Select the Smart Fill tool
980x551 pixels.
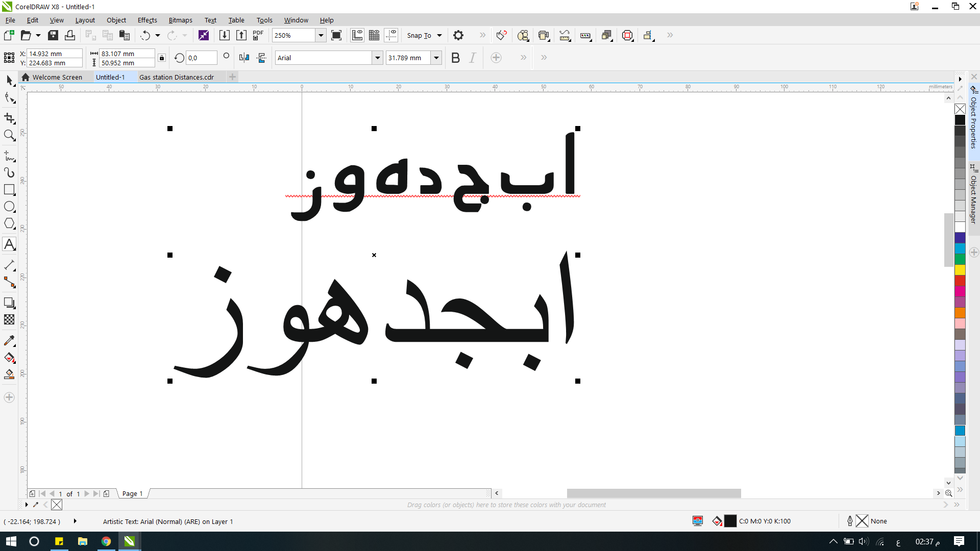(9, 374)
